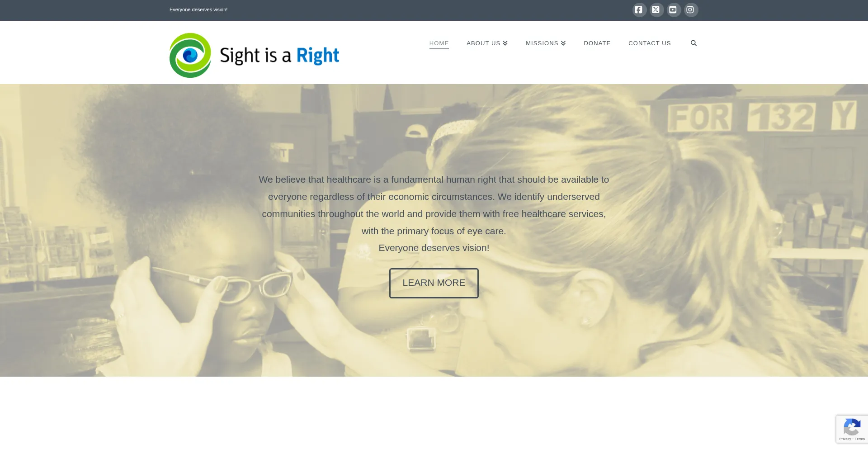Click the About Us menu label
Viewport: 868px width, 449px height.
coord(483,43)
